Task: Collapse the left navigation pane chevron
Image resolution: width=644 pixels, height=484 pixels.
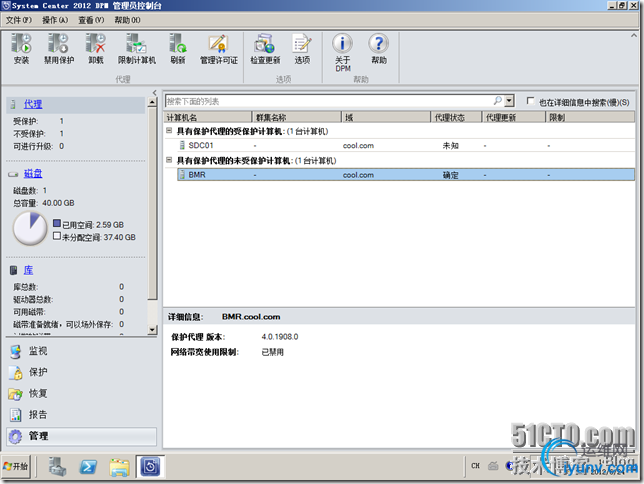Action: click(154, 92)
